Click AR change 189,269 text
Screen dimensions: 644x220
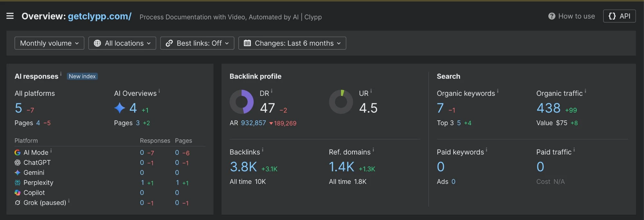coord(283,123)
